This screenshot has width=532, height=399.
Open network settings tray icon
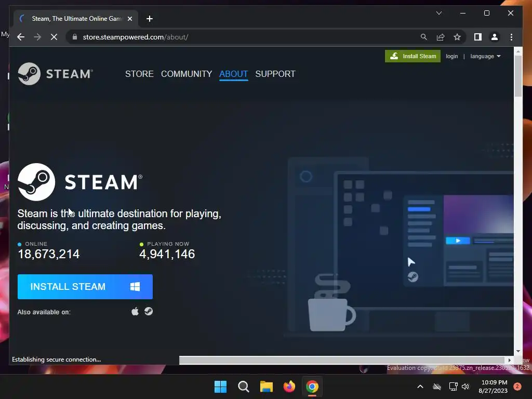click(x=453, y=387)
